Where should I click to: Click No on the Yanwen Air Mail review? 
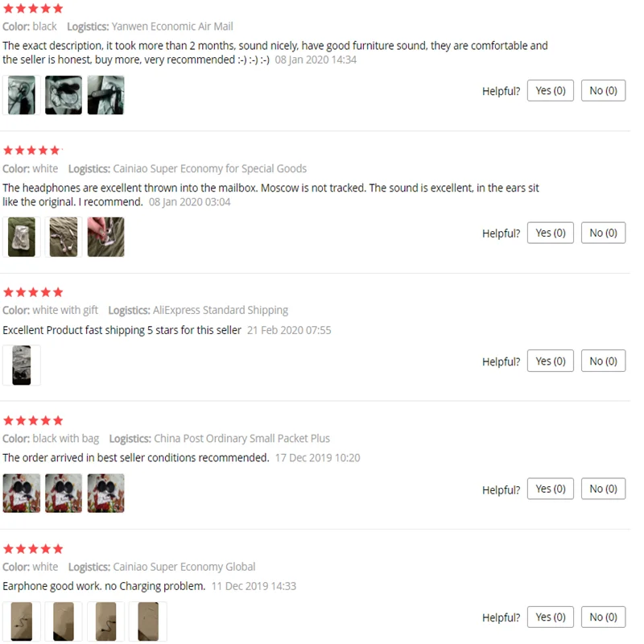tap(603, 90)
